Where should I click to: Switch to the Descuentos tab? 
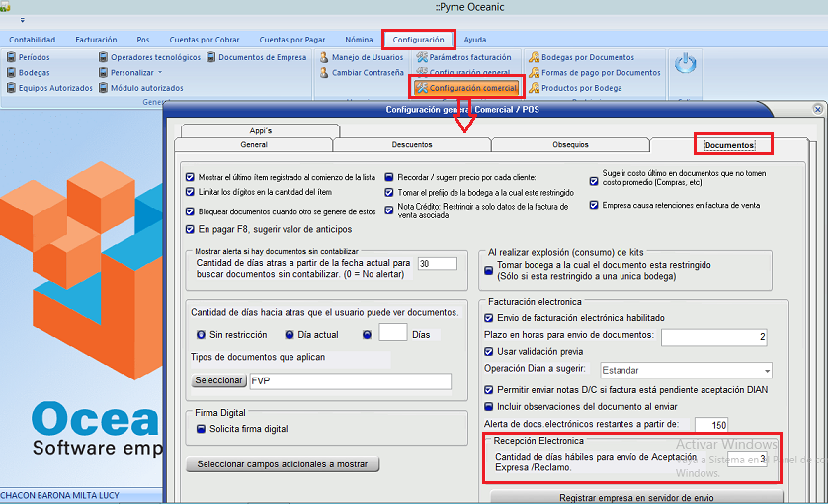coord(411,145)
